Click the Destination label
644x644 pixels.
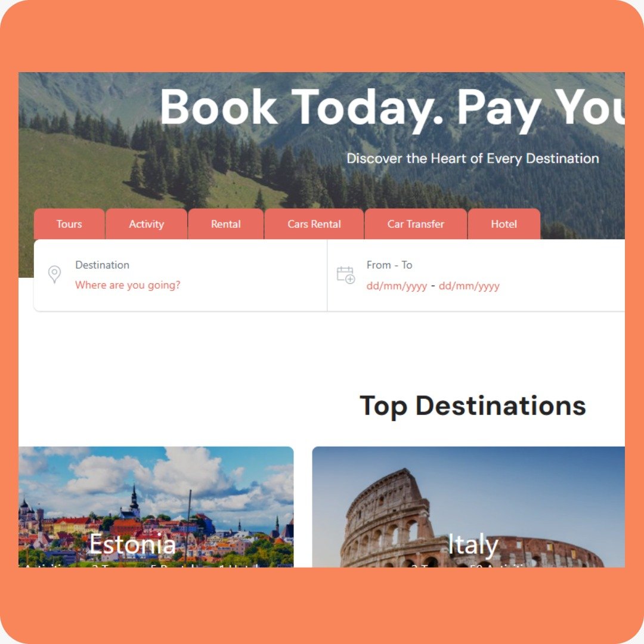tap(103, 265)
